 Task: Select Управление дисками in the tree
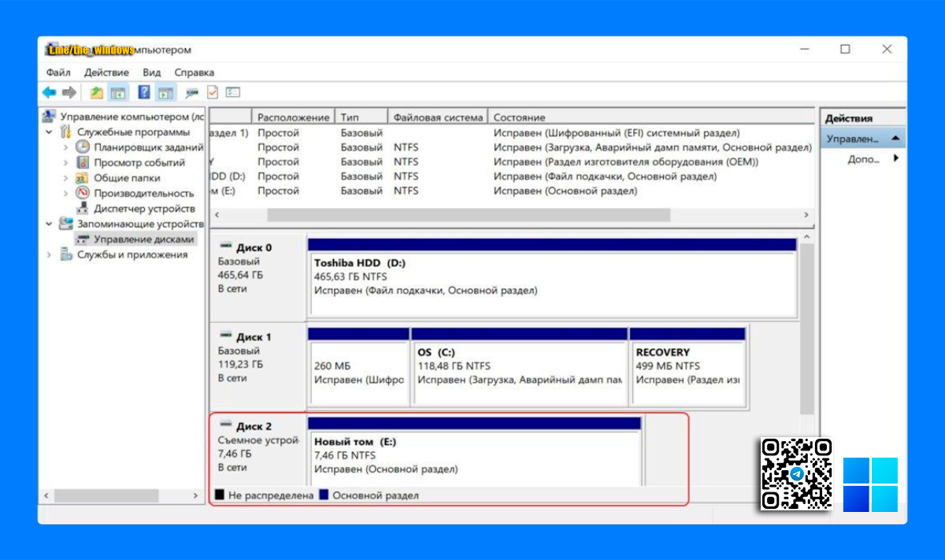[143, 239]
